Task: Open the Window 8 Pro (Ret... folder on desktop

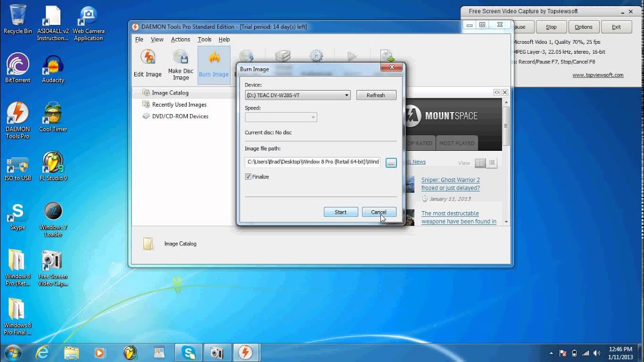Action: pos(18,268)
